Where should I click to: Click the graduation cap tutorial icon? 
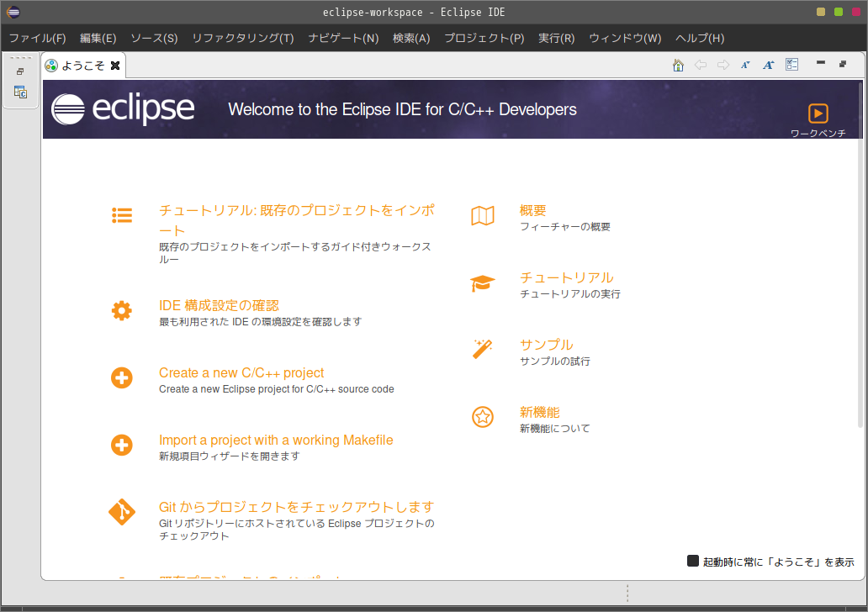(x=483, y=283)
